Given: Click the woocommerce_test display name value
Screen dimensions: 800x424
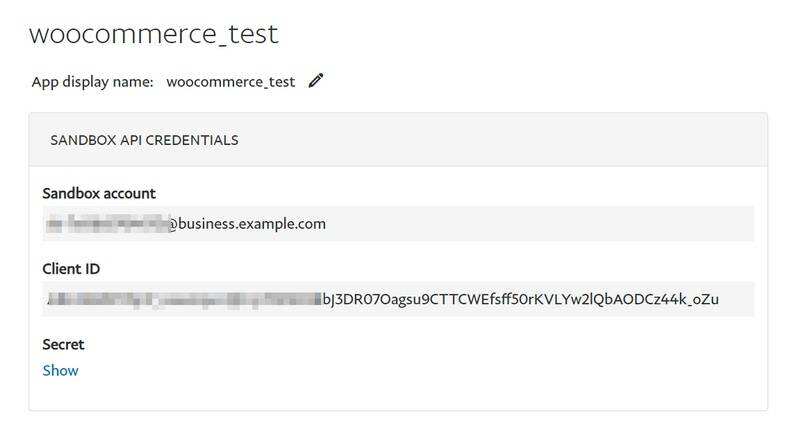Looking at the screenshot, I should [230, 82].
